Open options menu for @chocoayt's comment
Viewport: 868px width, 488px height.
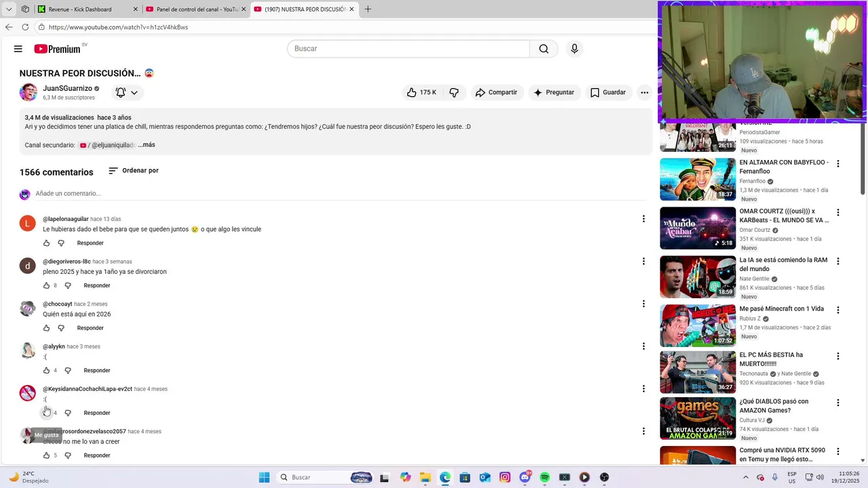644,304
